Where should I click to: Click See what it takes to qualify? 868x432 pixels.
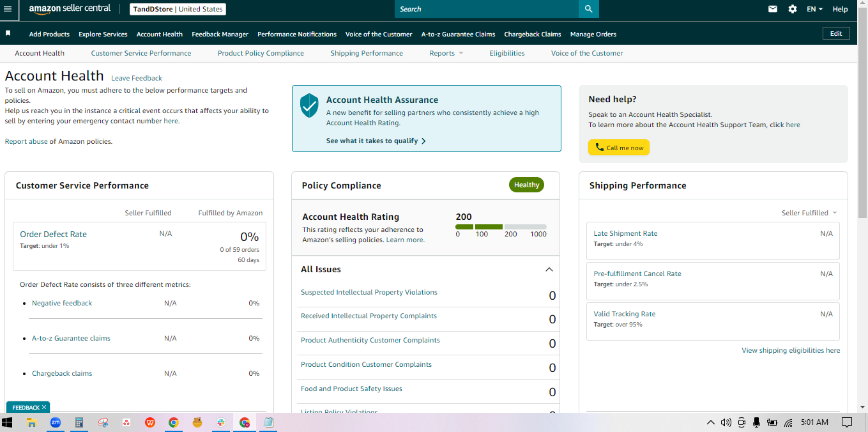coord(376,141)
